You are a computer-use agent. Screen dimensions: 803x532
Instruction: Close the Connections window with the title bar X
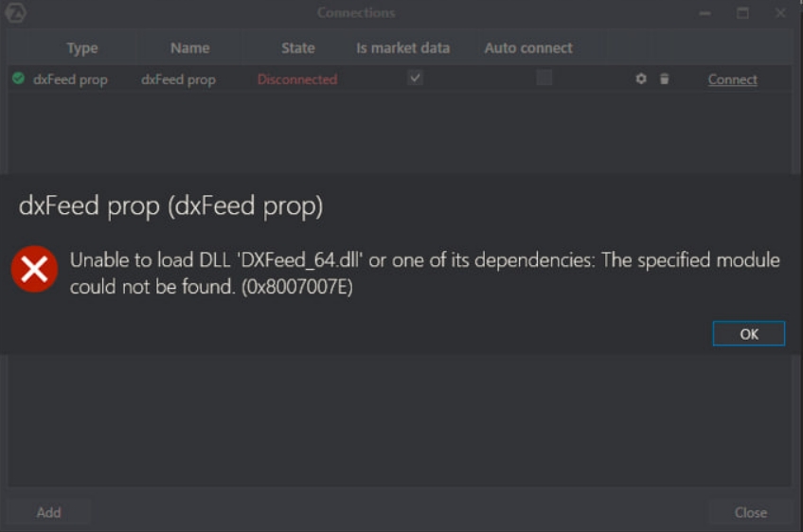tap(780, 13)
